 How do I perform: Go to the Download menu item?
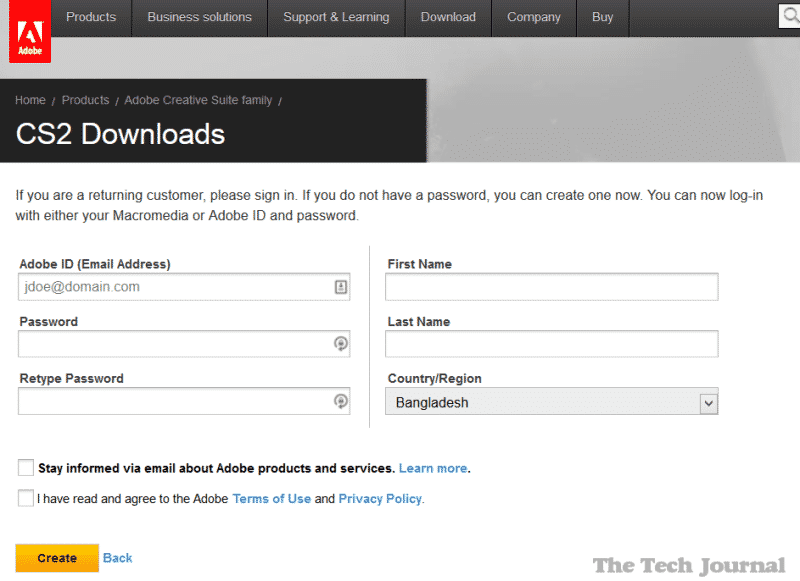point(448,17)
